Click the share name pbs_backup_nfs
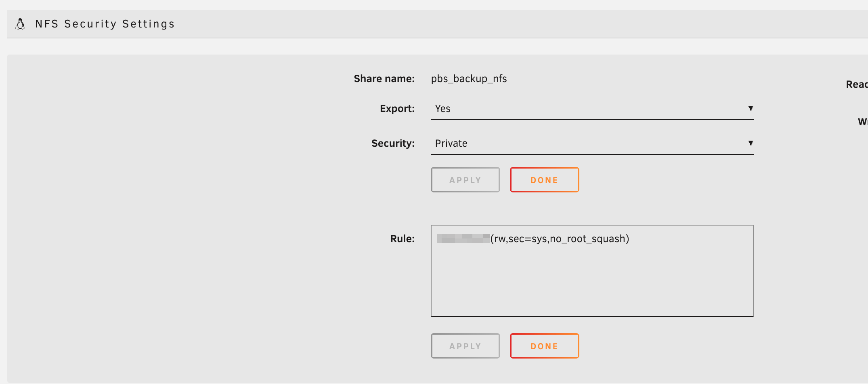The width and height of the screenshot is (868, 384). point(469,78)
